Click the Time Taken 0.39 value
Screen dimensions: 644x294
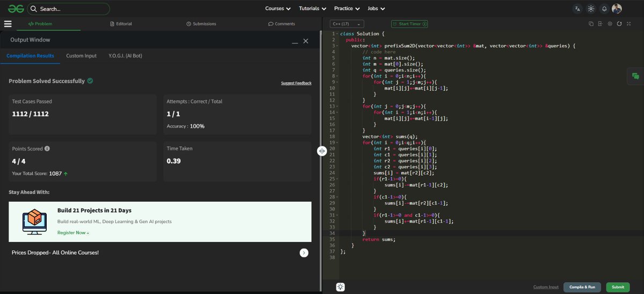pos(173,161)
